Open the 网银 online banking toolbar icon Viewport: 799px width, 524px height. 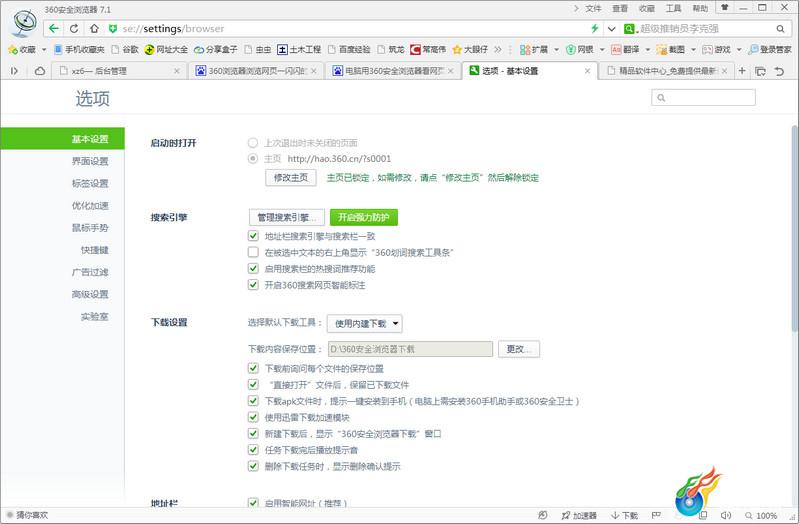(x=580, y=49)
